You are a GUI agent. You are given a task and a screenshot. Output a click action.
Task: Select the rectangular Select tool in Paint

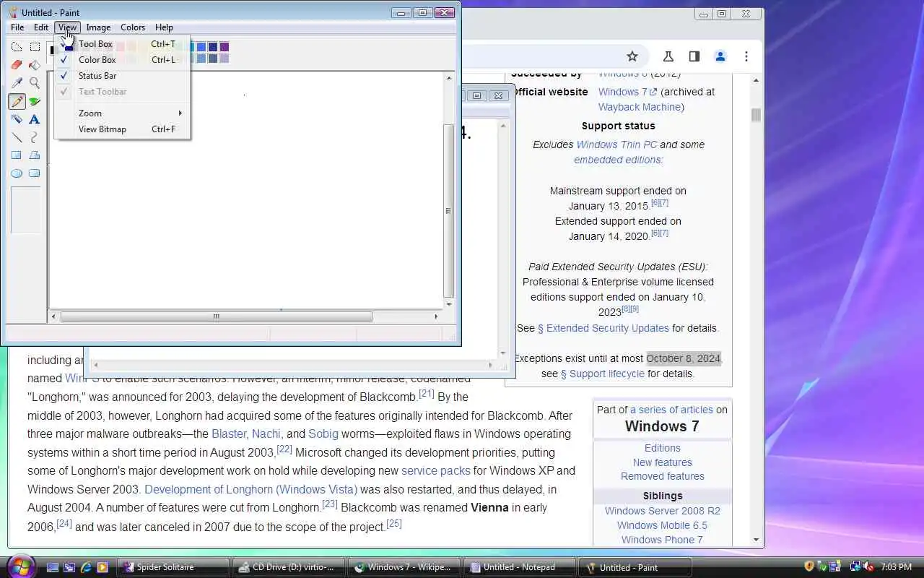click(x=35, y=47)
